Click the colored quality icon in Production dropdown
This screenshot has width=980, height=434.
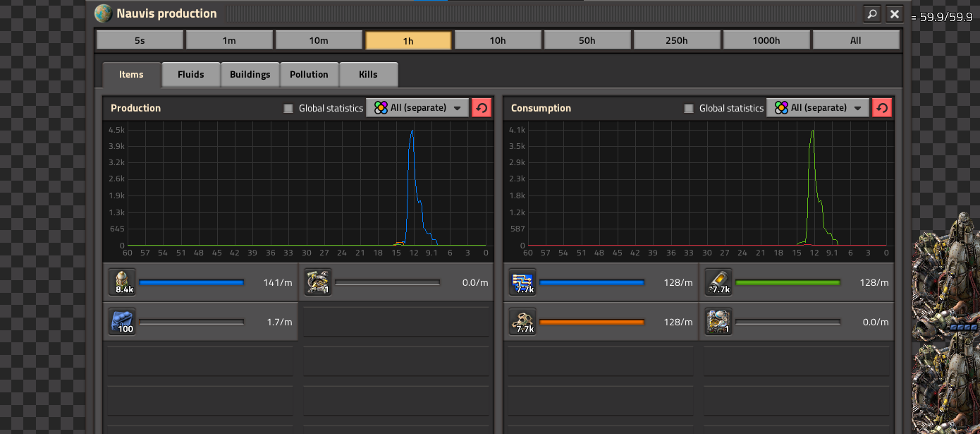[x=381, y=108]
